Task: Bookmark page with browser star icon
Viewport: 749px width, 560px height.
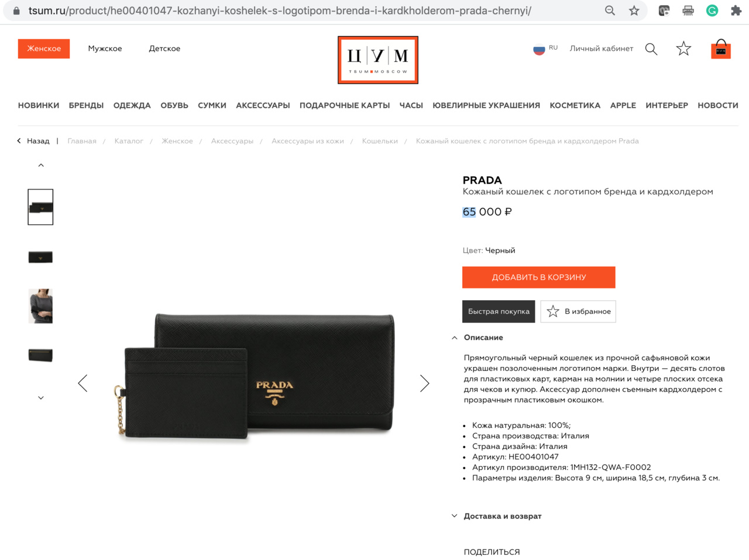Action: [634, 11]
